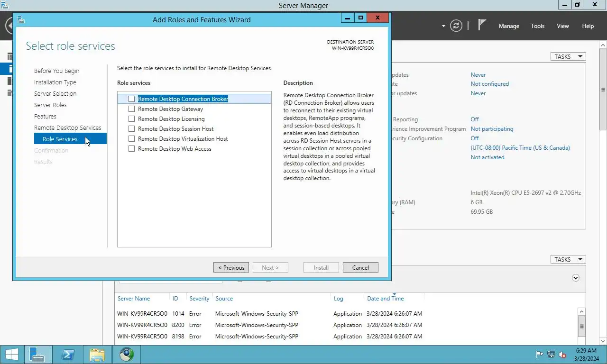607x364 pixels.
Task: Go to Remote Desktop Services step
Action: (67, 128)
